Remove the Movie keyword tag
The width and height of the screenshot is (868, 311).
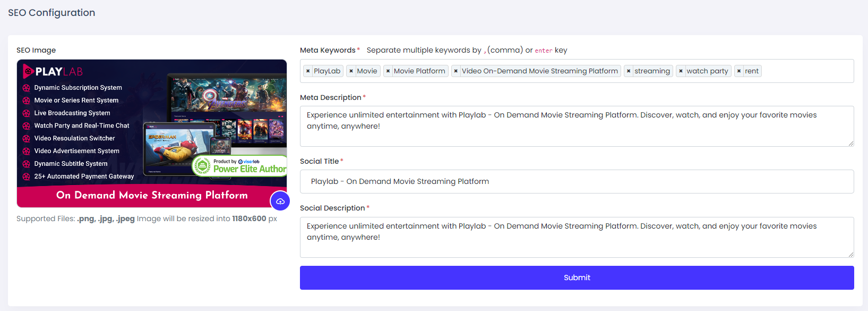[x=351, y=71]
